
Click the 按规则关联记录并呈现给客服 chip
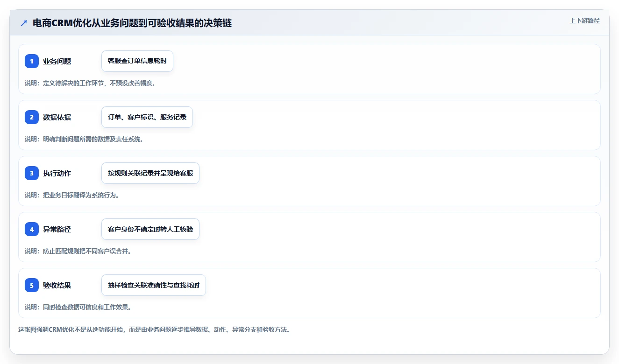coord(150,173)
